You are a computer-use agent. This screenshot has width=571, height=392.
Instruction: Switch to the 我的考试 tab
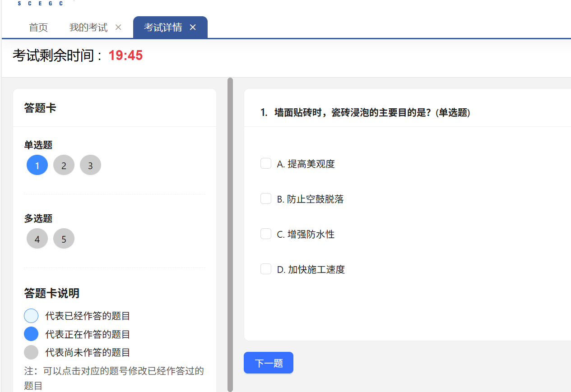click(88, 28)
